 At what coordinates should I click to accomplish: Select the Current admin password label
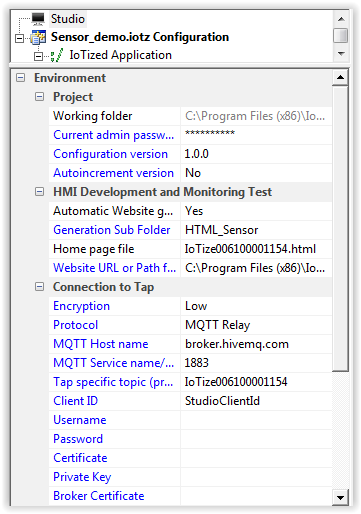coord(113,135)
